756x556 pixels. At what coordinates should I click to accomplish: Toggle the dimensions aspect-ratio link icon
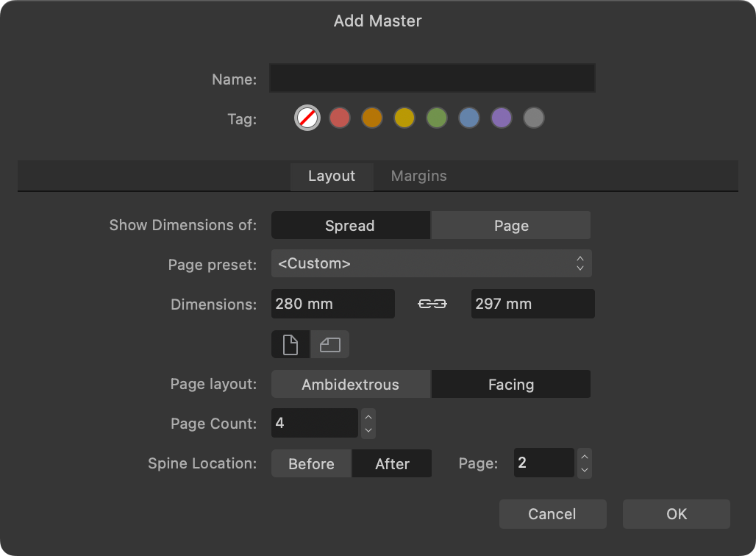(x=432, y=304)
